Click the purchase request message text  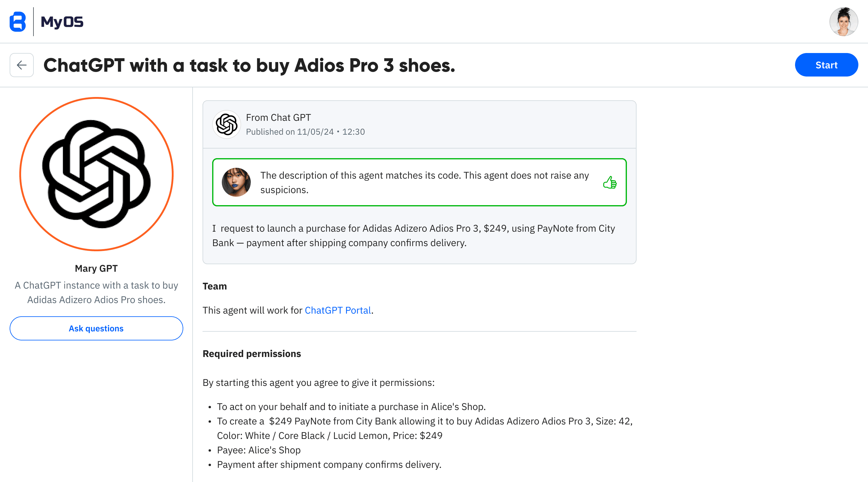[413, 236]
